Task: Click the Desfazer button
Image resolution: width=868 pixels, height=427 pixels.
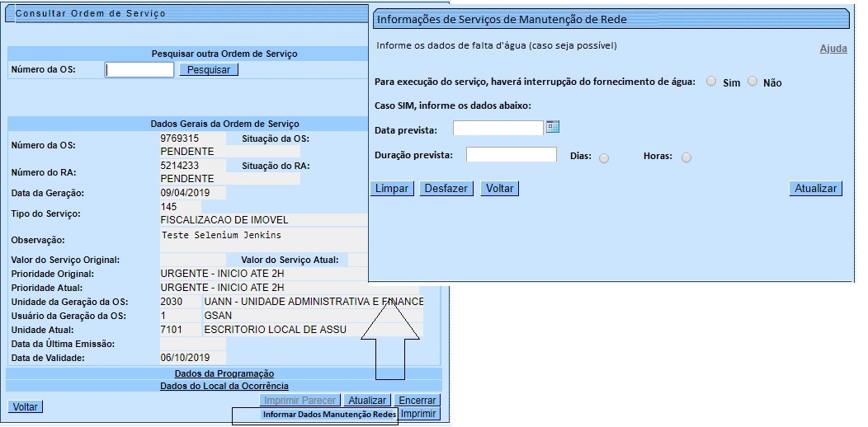Action: 446,188
